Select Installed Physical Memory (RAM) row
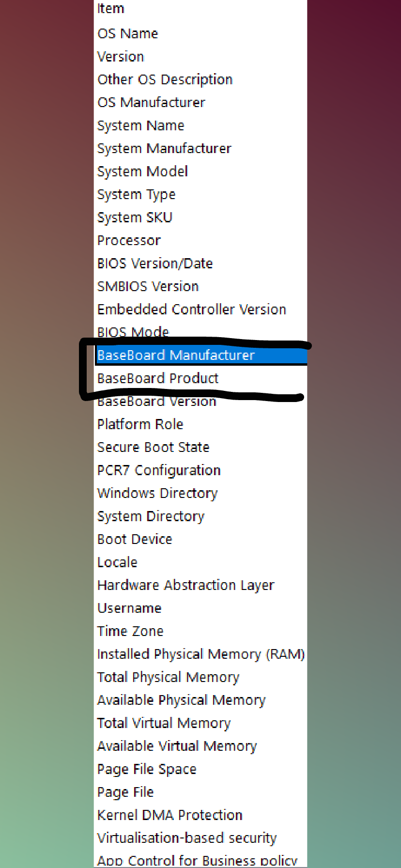 [x=200, y=654]
